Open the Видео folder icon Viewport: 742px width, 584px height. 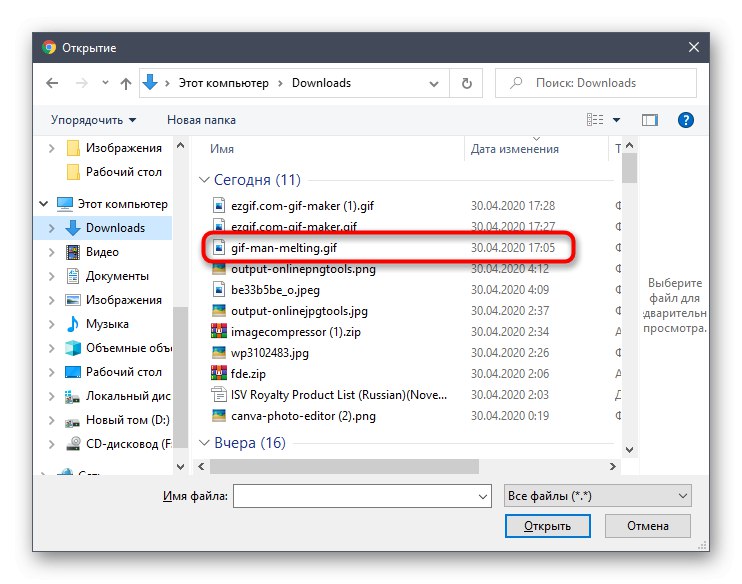coord(73,252)
